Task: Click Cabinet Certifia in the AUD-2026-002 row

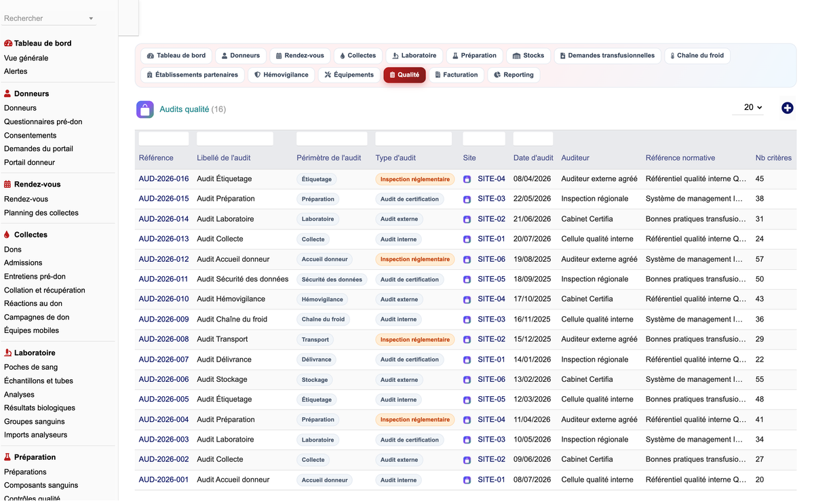Action: tap(587, 460)
